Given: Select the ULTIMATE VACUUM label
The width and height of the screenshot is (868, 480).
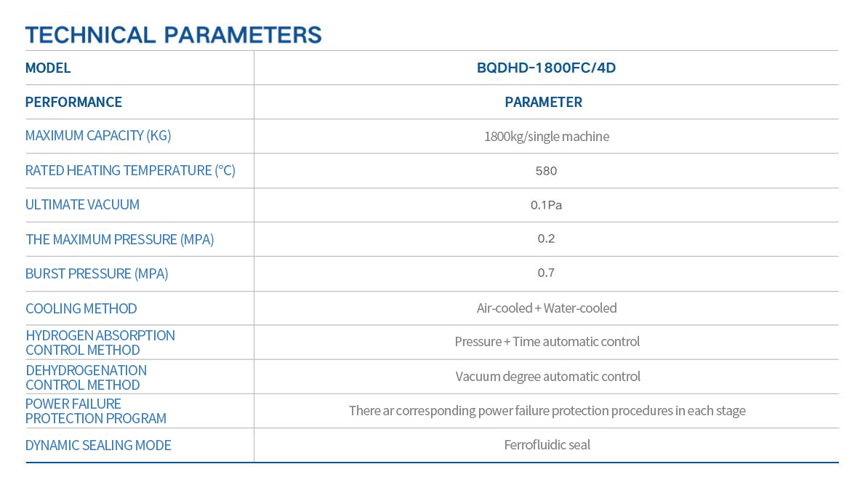Looking at the screenshot, I should click(82, 205).
